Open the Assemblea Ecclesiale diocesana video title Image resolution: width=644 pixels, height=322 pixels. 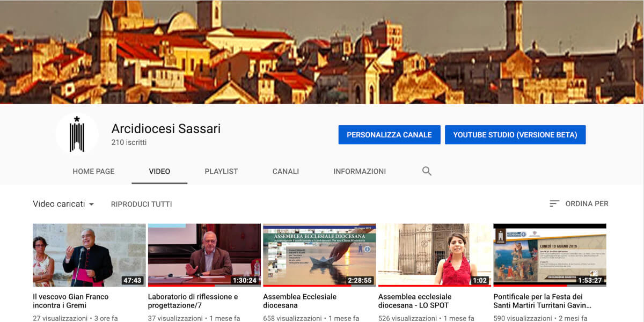click(300, 301)
